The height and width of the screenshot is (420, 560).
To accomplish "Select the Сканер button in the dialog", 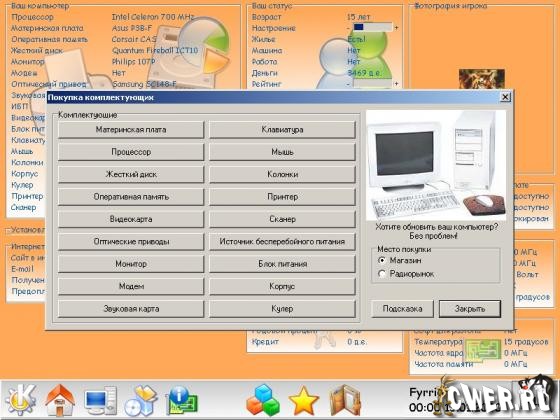I will pyautogui.click(x=282, y=219).
